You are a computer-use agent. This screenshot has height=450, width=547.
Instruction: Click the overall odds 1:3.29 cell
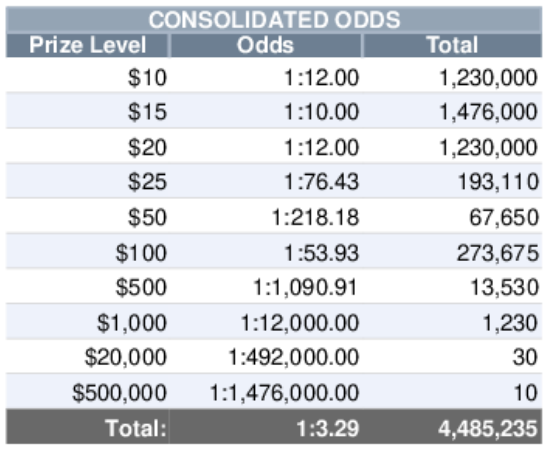pos(266,427)
